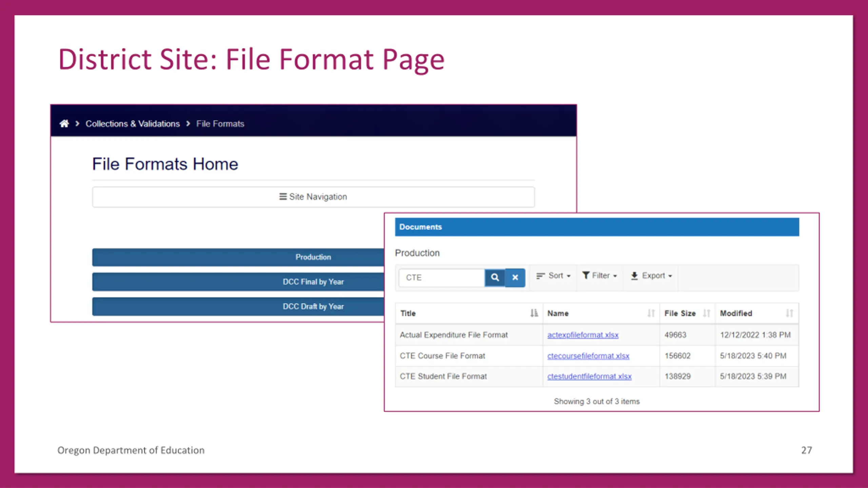Download ctestudentfileformat.xlsx link
The image size is (868, 488).
(x=589, y=377)
